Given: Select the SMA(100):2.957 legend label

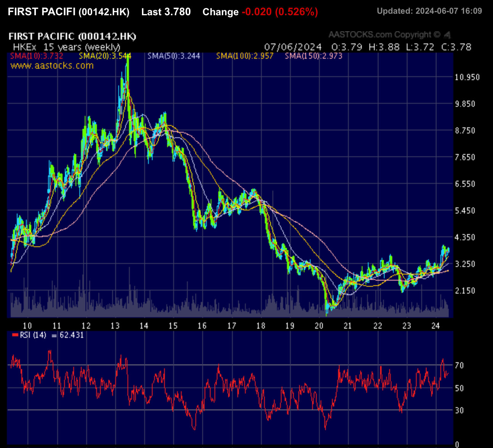Looking at the screenshot, I should [245, 56].
